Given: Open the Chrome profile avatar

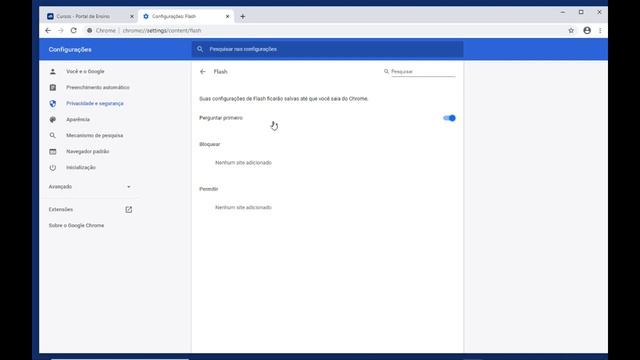Looking at the screenshot, I should [587, 31].
